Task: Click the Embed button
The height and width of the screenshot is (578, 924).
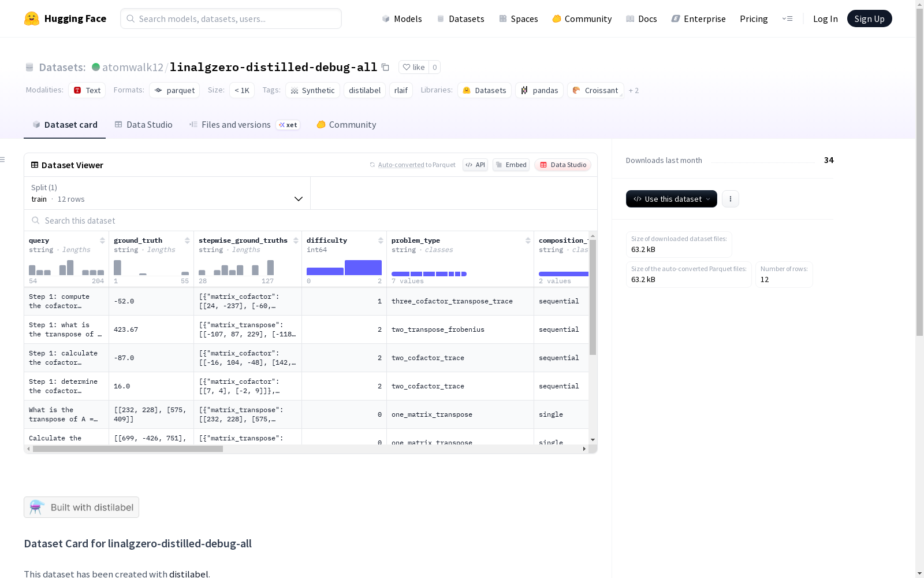Action: pos(511,165)
